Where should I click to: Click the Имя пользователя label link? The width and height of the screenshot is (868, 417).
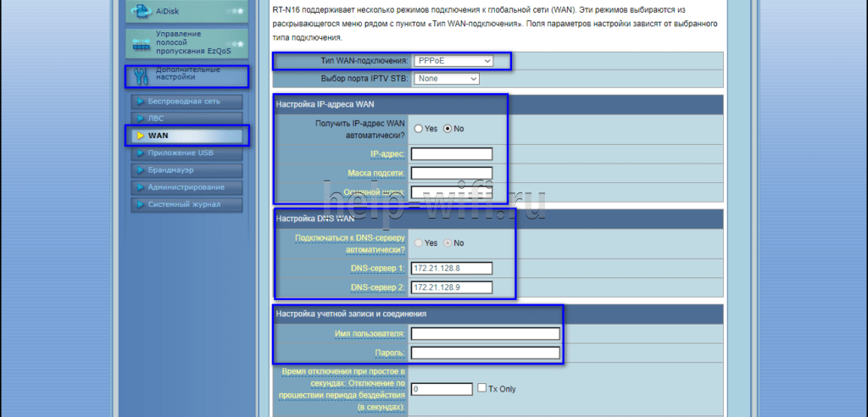370,335
